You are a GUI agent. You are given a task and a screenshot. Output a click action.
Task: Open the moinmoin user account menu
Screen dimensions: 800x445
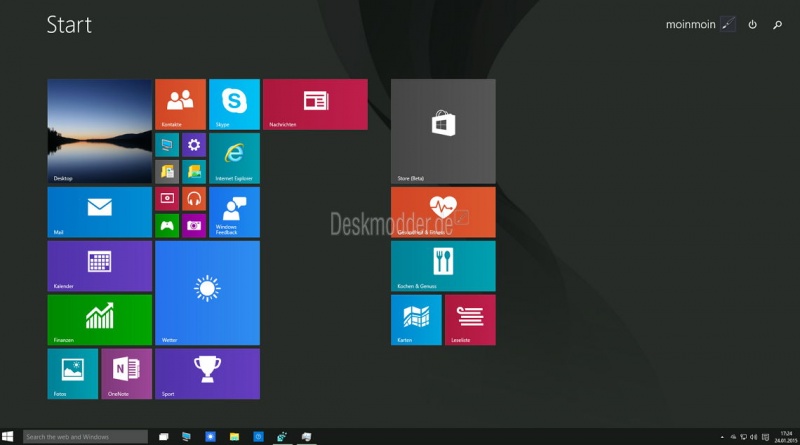tap(700, 24)
